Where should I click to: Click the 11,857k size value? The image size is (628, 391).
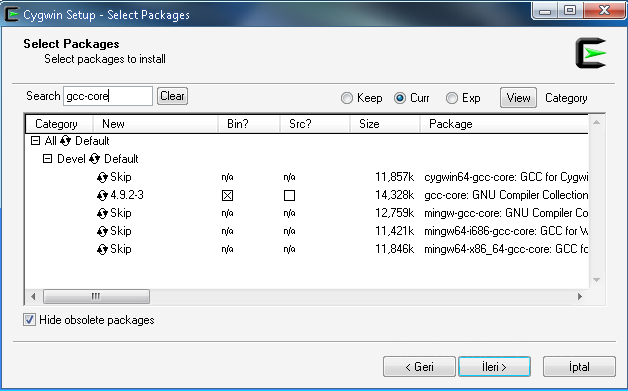click(395, 177)
